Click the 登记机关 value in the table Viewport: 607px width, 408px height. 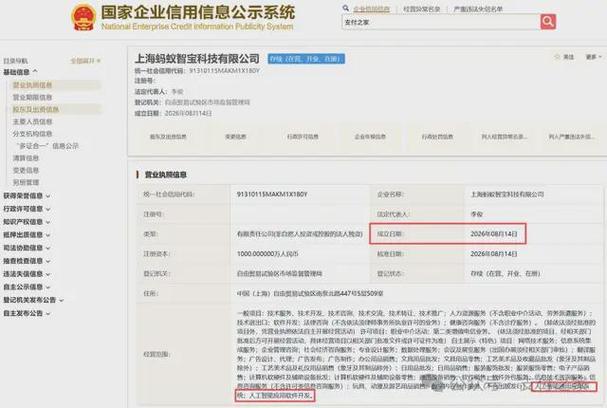(279, 274)
